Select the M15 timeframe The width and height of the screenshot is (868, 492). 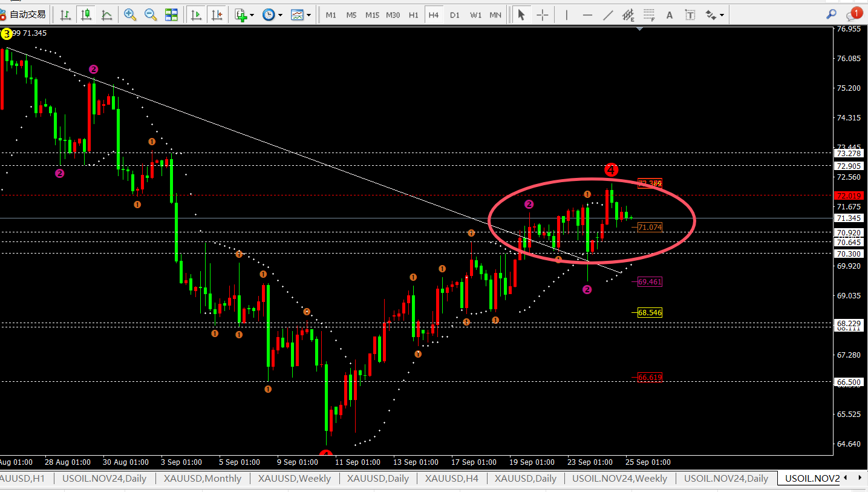tap(372, 15)
